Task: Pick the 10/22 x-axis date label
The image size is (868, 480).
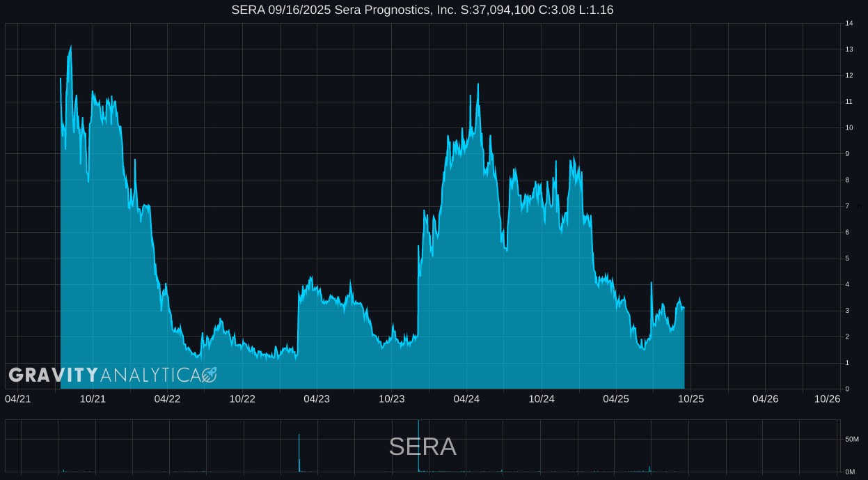Action: tap(242, 399)
